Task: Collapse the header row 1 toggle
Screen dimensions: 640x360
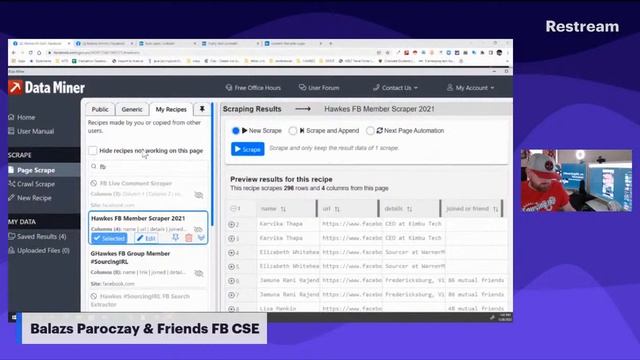Action: click(x=233, y=209)
